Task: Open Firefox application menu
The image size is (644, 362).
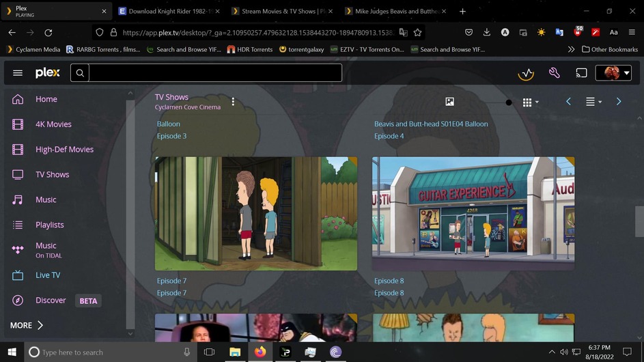Action: click(632, 33)
